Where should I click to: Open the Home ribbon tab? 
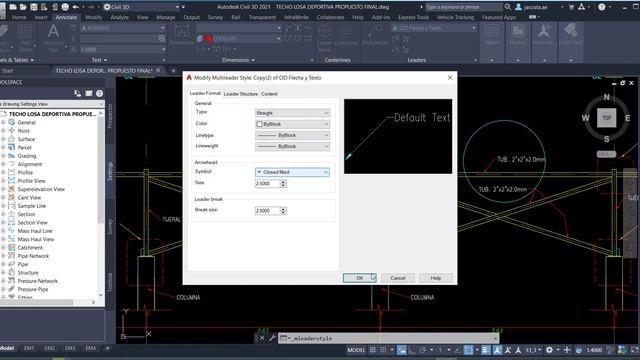pos(19,17)
